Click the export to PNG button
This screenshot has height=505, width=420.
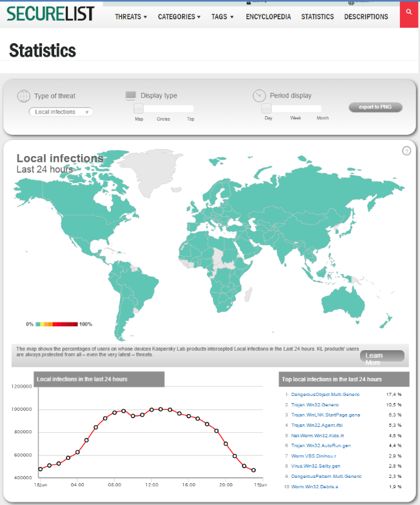pos(375,107)
